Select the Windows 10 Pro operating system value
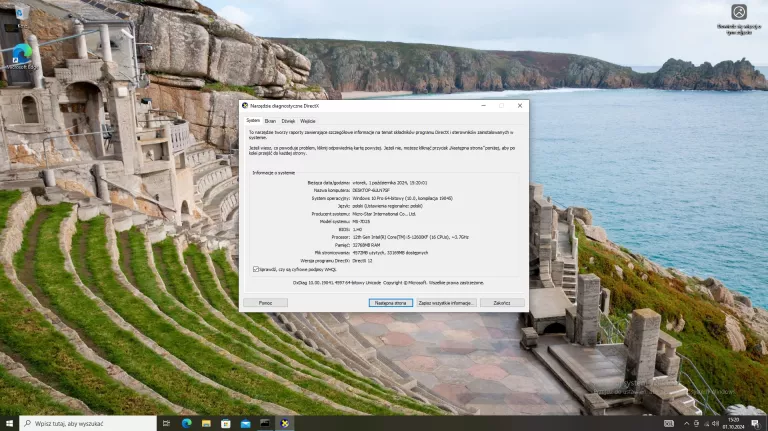This screenshot has width=768, height=431. 403,198
